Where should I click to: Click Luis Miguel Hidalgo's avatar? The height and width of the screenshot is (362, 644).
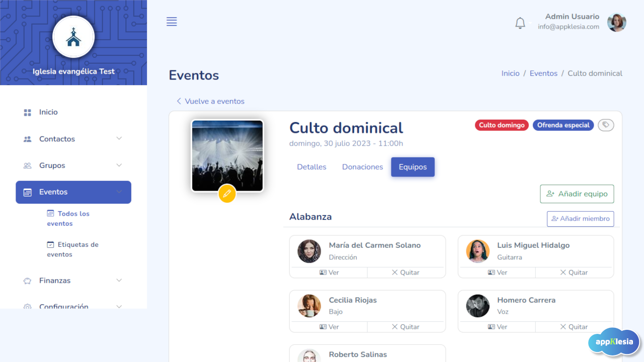[x=477, y=251]
